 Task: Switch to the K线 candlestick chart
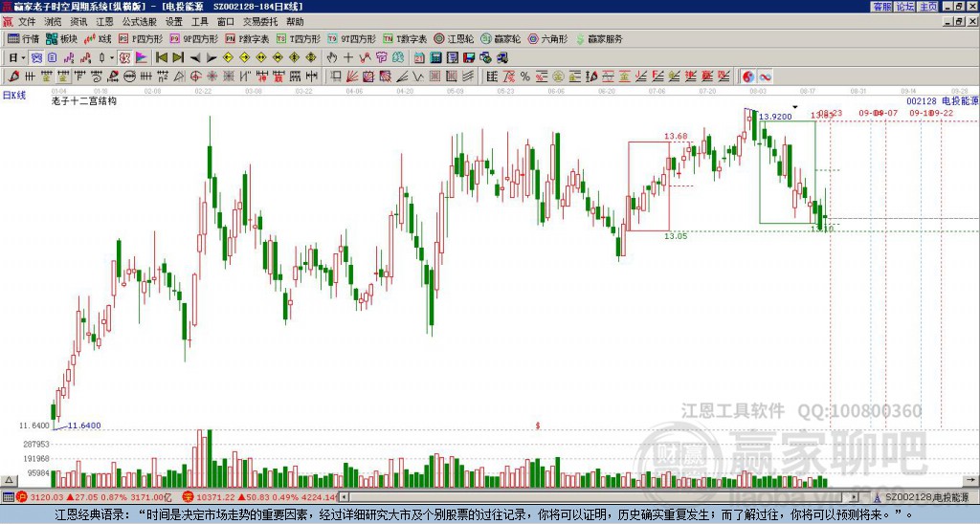pyautogui.click(x=97, y=38)
